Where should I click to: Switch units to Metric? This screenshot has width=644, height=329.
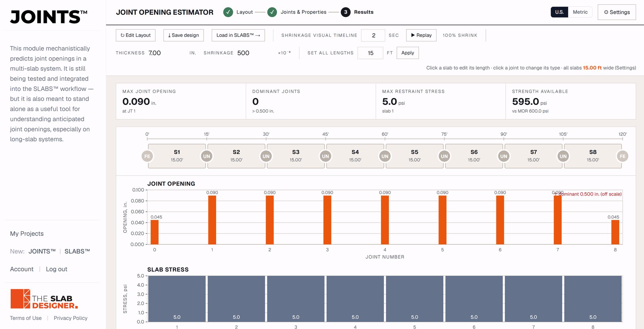tap(580, 12)
